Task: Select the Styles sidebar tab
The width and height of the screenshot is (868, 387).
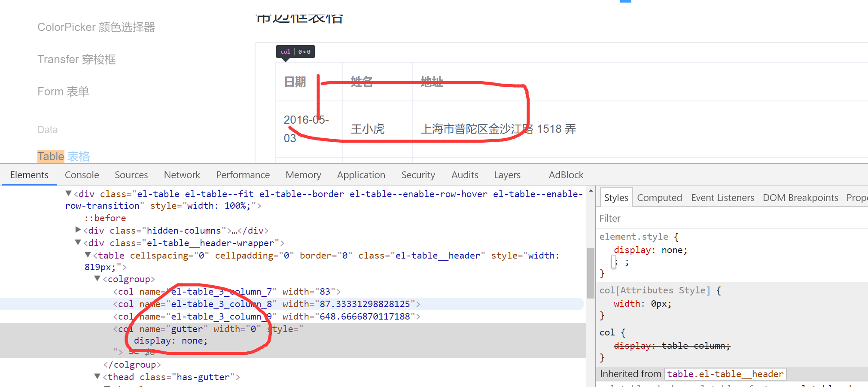Action: click(616, 198)
